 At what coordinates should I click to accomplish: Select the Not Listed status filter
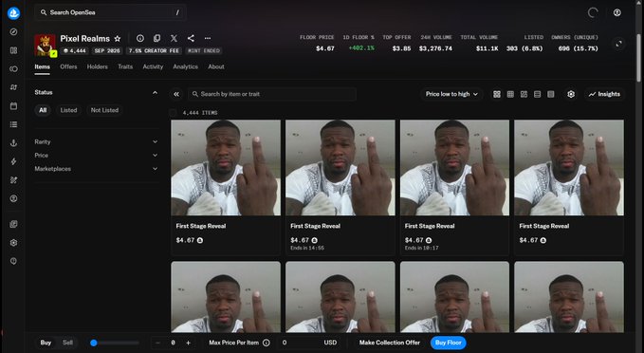(104, 110)
